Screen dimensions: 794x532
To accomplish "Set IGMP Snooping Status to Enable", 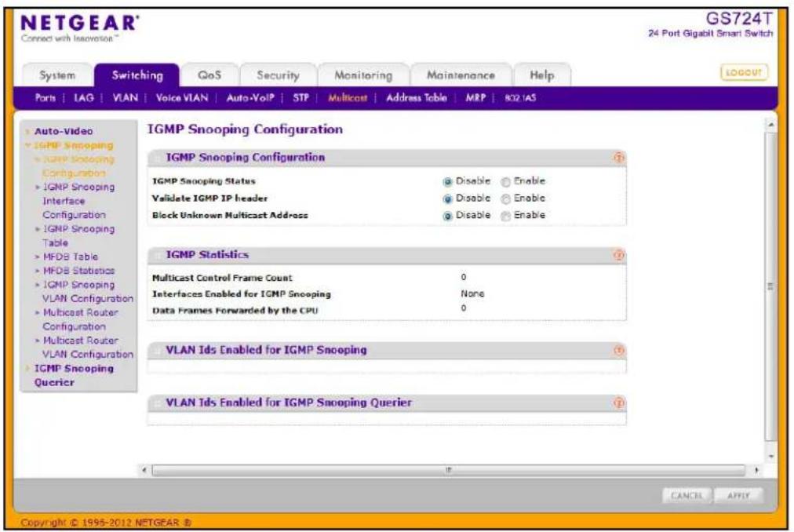I will coord(505,182).
